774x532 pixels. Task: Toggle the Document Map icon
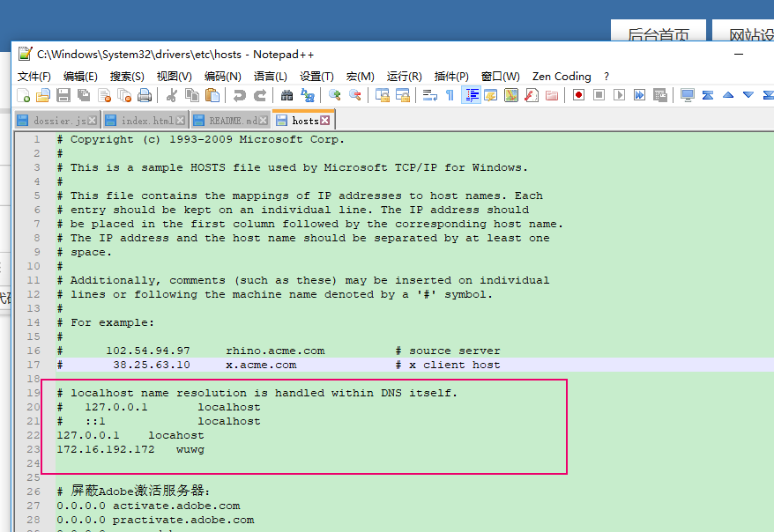click(511, 95)
